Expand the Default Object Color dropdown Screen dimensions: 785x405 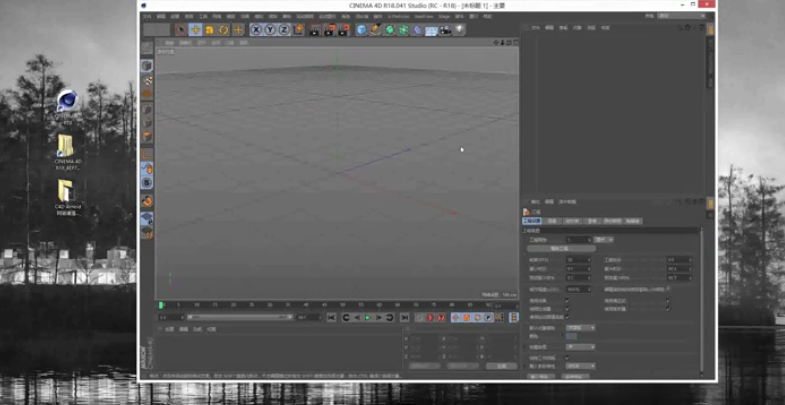(580, 327)
